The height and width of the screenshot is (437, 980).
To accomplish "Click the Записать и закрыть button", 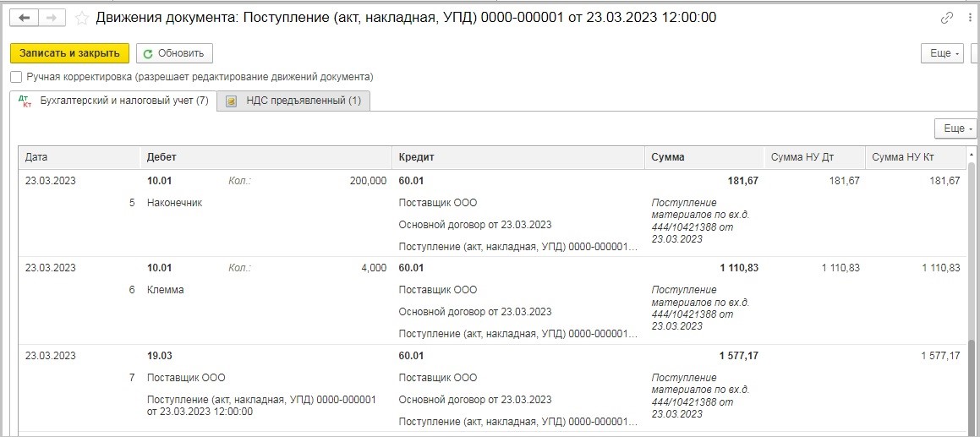I will click(69, 53).
